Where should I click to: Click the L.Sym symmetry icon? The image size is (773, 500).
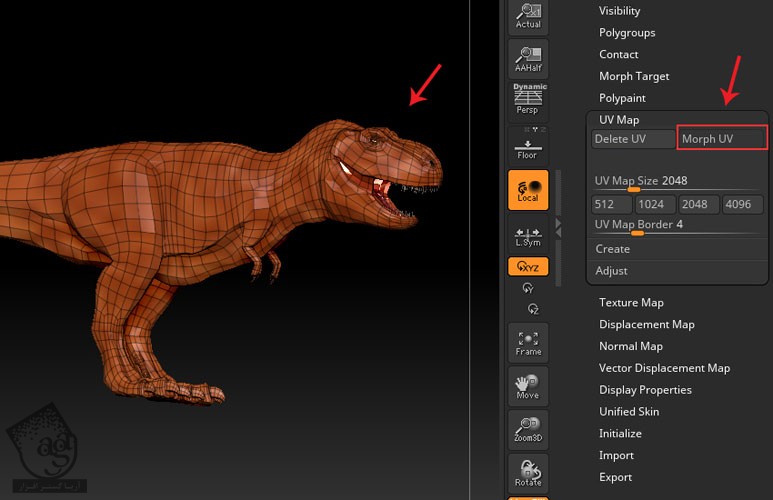point(528,236)
